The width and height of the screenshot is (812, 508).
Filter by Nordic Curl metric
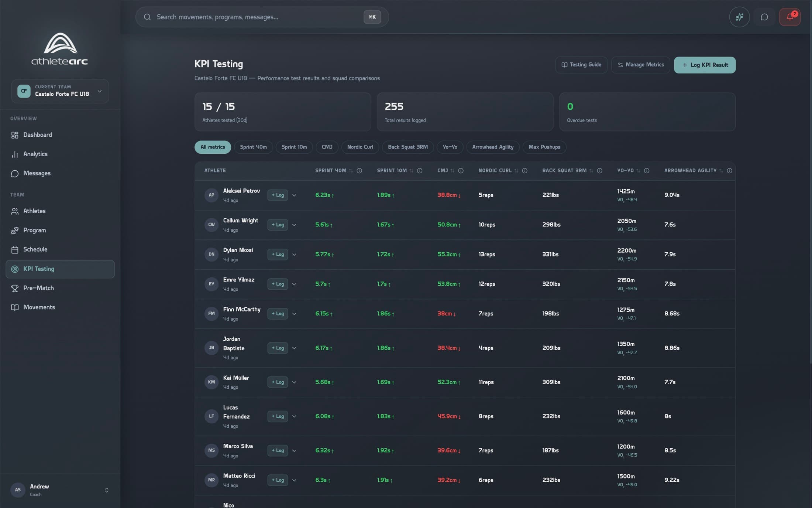pos(360,147)
